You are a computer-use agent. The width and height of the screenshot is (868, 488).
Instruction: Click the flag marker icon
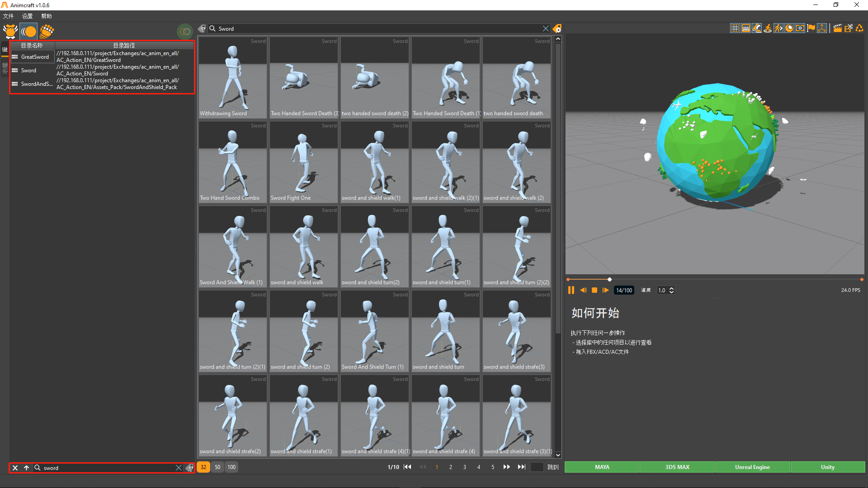pyautogui.click(x=811, y=28)
